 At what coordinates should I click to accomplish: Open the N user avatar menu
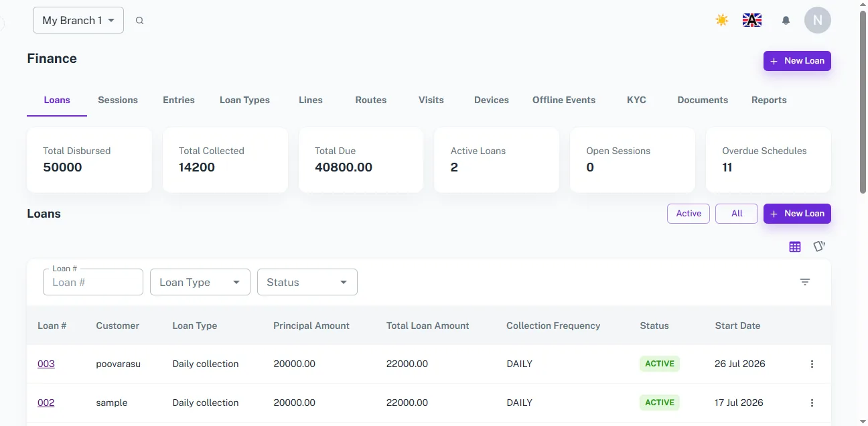tap(817, 20)
